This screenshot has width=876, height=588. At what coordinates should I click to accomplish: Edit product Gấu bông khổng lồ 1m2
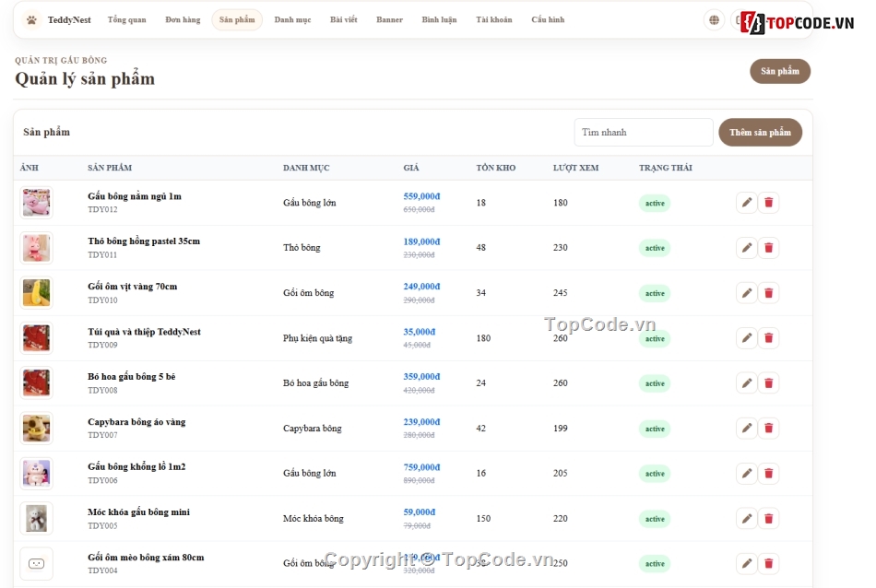tap(746, 474)
